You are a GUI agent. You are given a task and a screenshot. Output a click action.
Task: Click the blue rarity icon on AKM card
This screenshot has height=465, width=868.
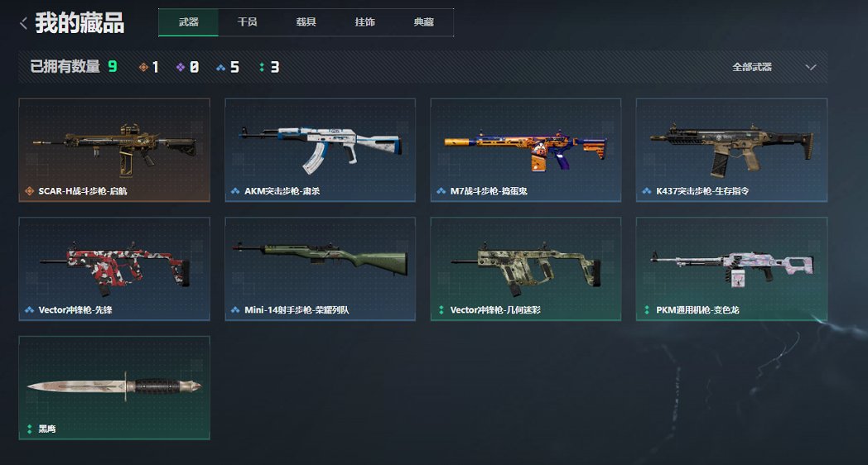pos(235,191)
